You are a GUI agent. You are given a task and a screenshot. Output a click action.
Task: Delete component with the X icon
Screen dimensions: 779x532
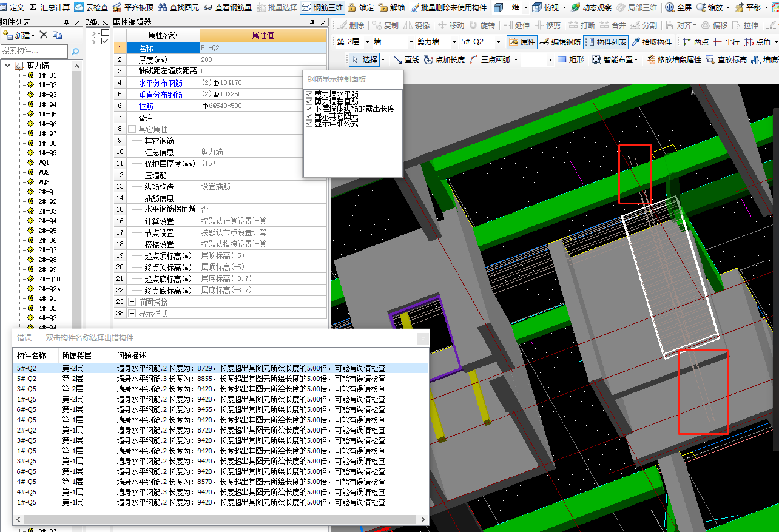click(44, 35)
